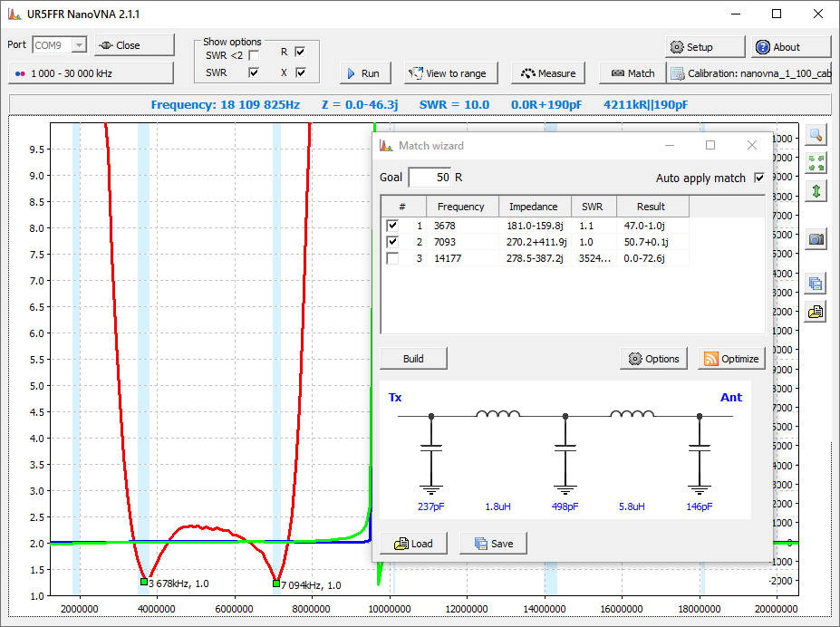Click the magnifier zoom icon beside the chart

tap(816, 135)
